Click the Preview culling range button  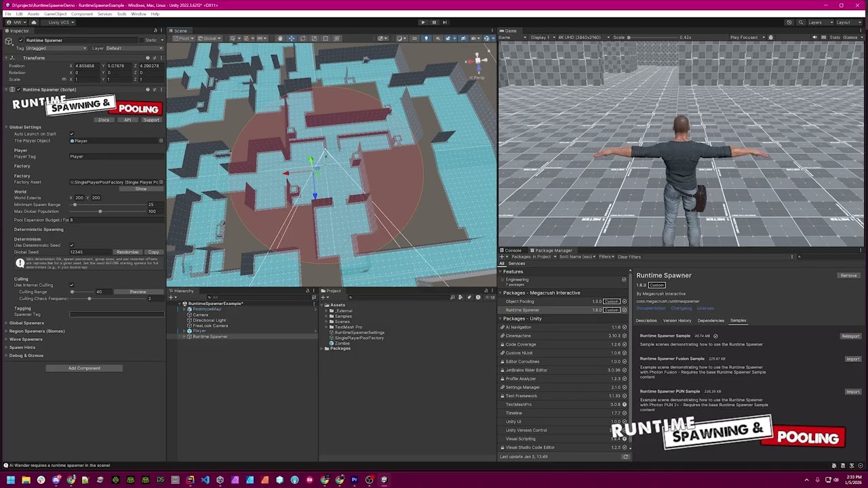[138, 292]
